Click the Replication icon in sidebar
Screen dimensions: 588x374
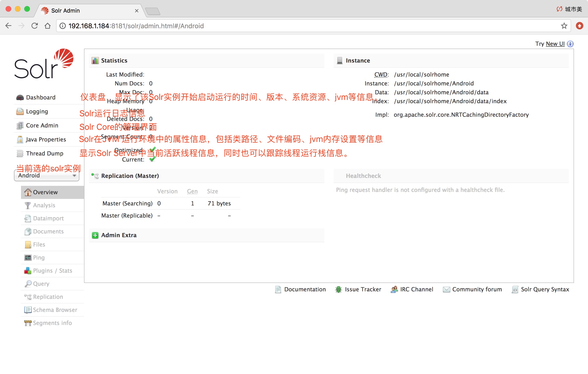(x=28, y=297)
